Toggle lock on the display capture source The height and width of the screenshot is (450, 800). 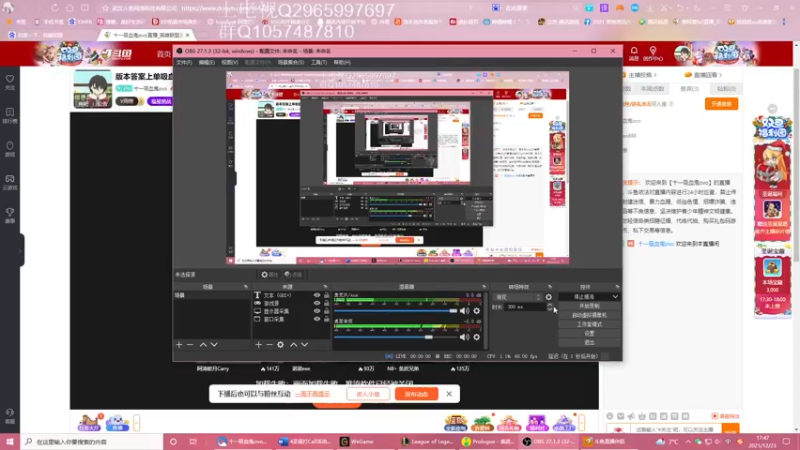coord(327,311)
